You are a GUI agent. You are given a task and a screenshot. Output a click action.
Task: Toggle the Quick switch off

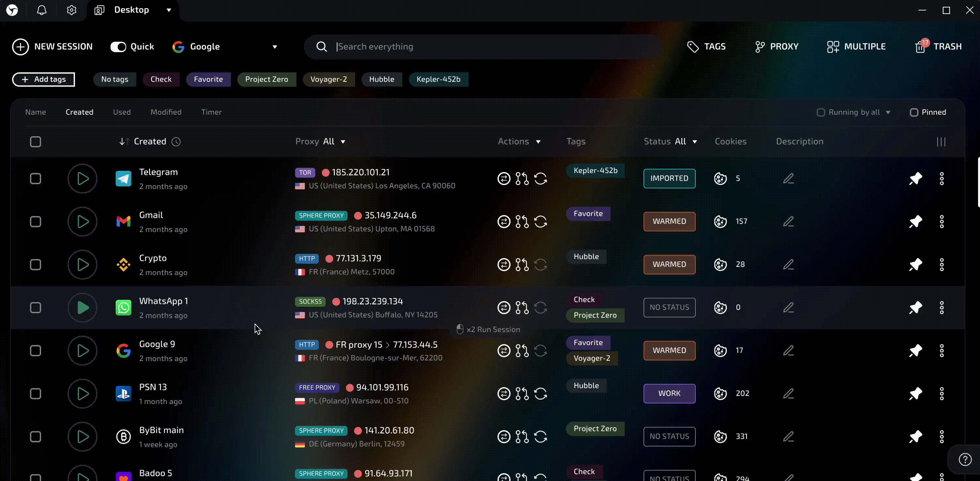pyautogui.click(x=118, y=47)
